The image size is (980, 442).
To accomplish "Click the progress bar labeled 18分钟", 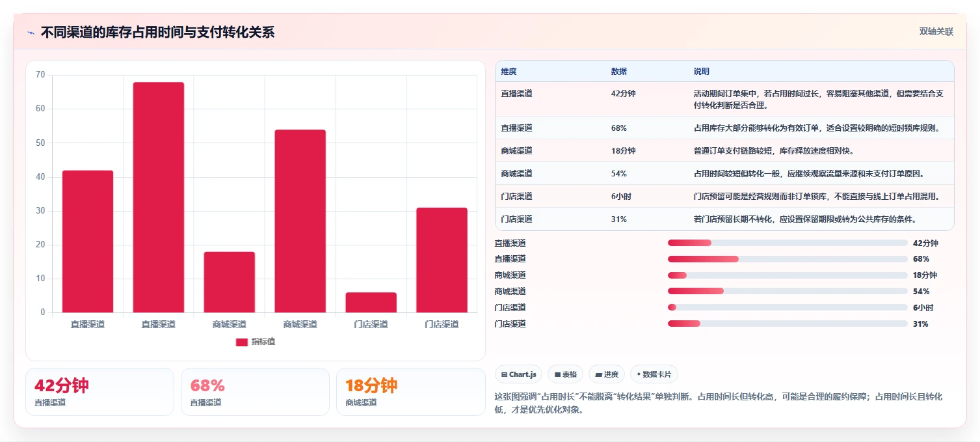I will (x=788, y=275).
